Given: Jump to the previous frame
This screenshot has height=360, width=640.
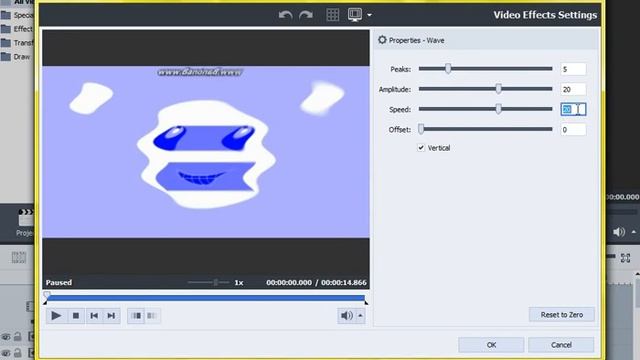Looking at the screenshot, I should tap(94, 316).
